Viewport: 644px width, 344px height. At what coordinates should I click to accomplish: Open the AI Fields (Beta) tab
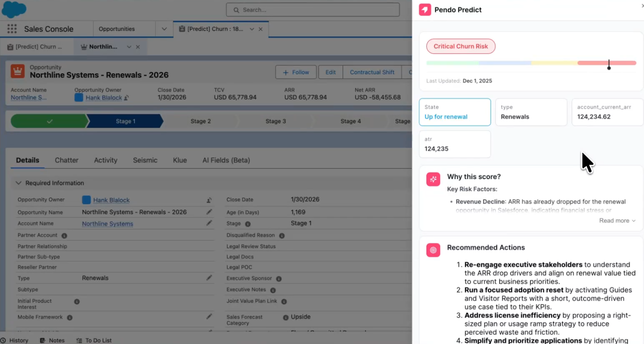226,160
